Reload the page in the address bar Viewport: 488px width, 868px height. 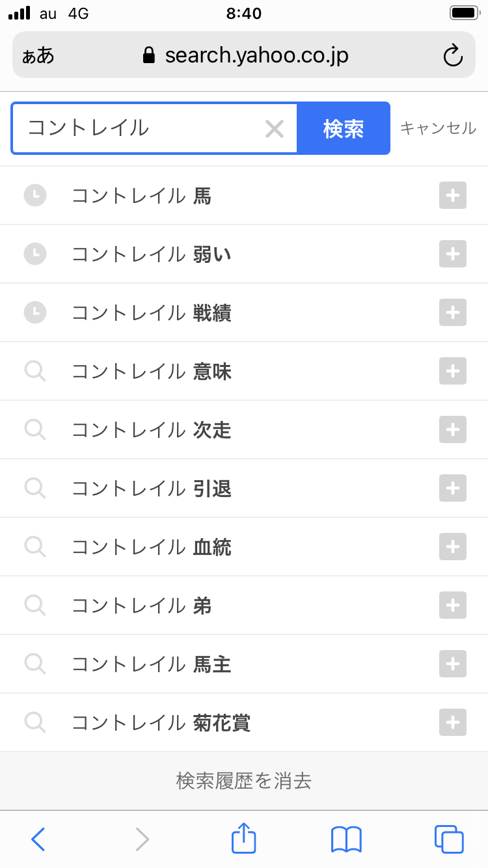coord(453,56)
